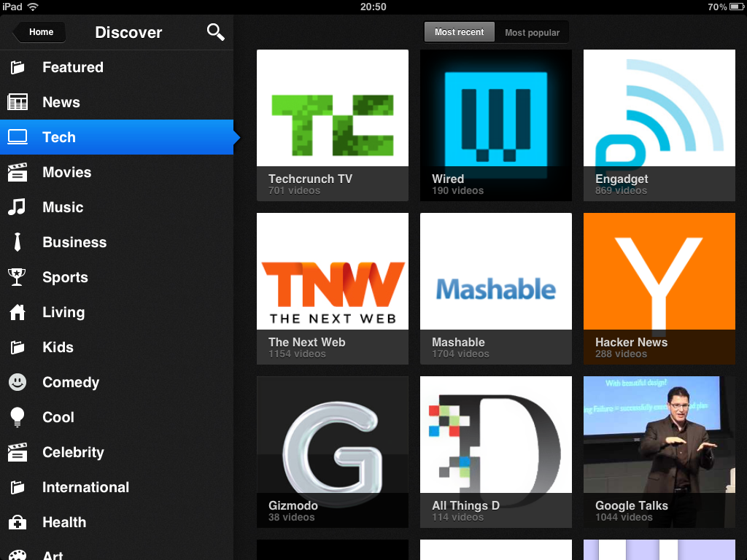This screenshot has width=747, height=560.
Task: Click the Music note icon
Action: pos(18,207)
